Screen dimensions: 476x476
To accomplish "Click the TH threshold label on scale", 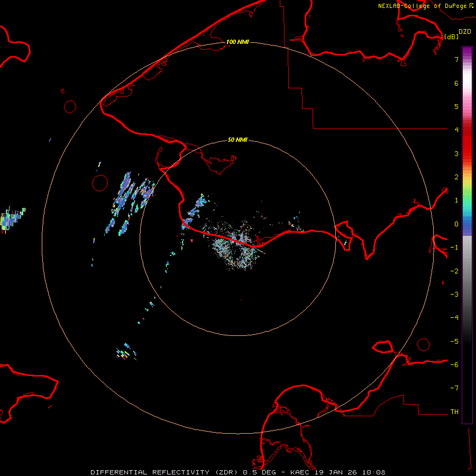I will pos(454,412).
